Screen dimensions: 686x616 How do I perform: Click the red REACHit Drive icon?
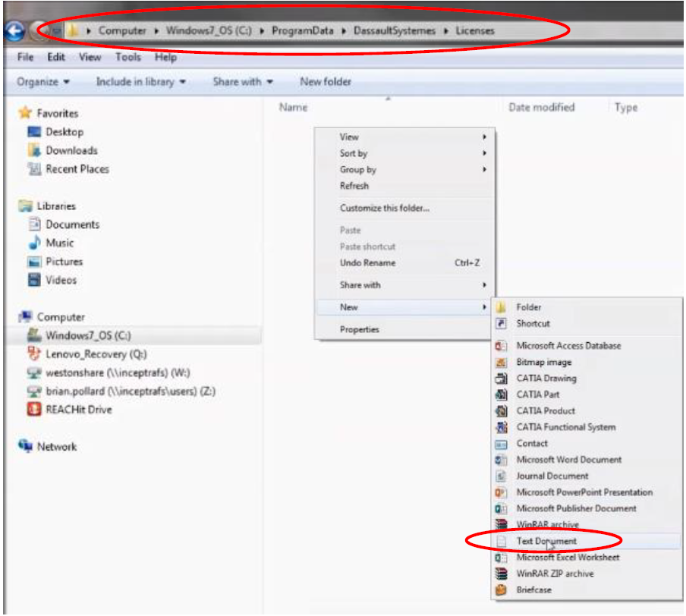(34, 409)
